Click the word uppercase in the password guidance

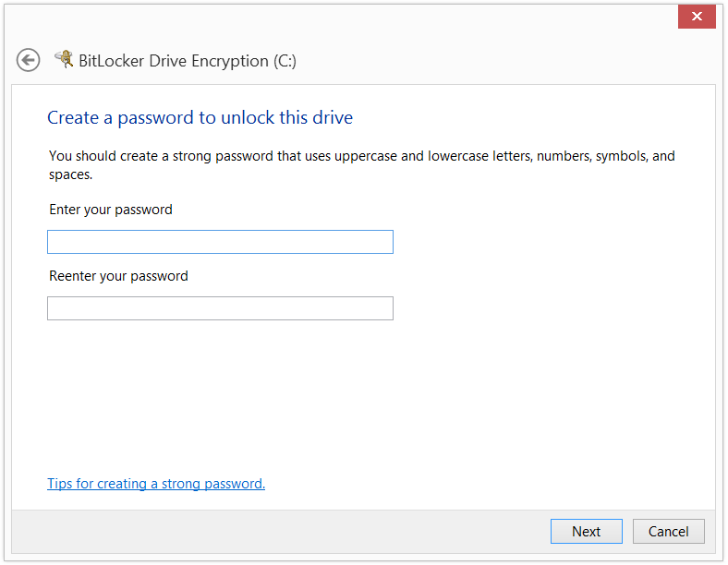click(x=366, y=156)
